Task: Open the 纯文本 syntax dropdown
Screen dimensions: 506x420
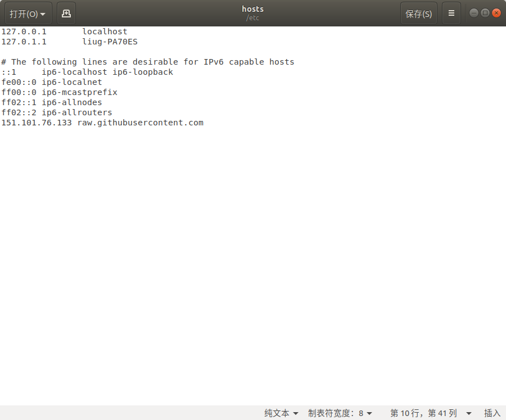Action: coord(281,413)
